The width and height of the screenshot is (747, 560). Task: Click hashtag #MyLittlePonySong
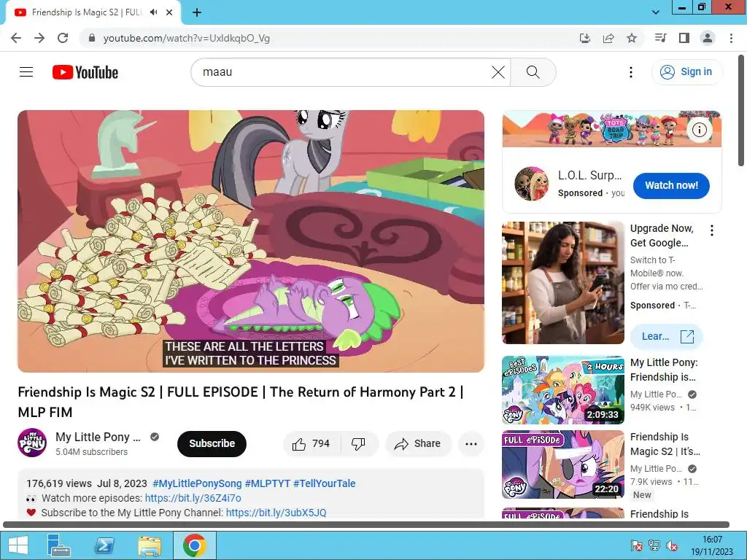(x=197, y=483)
